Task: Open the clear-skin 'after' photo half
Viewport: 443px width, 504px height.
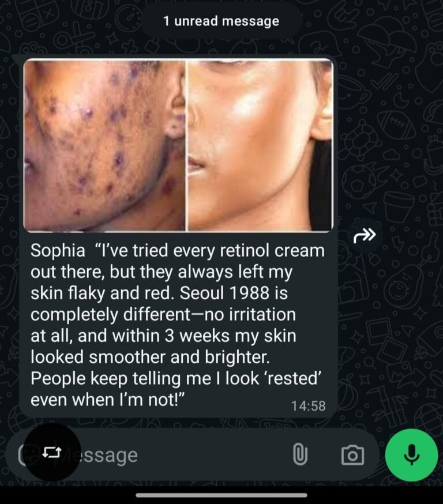Action: pyautogui.click(x=260, y=145)
